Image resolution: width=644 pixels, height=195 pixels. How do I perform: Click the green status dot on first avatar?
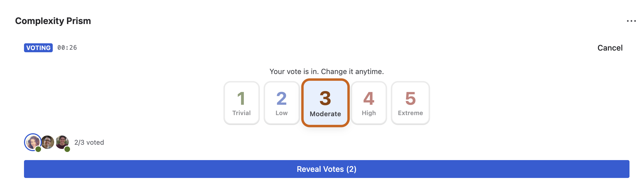click(x=38, y=149)
